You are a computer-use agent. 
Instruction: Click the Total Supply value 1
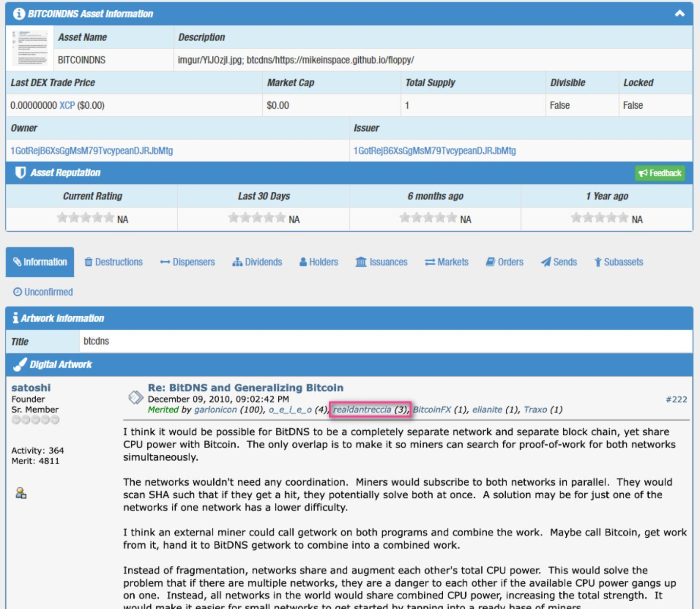pos(407,105)
